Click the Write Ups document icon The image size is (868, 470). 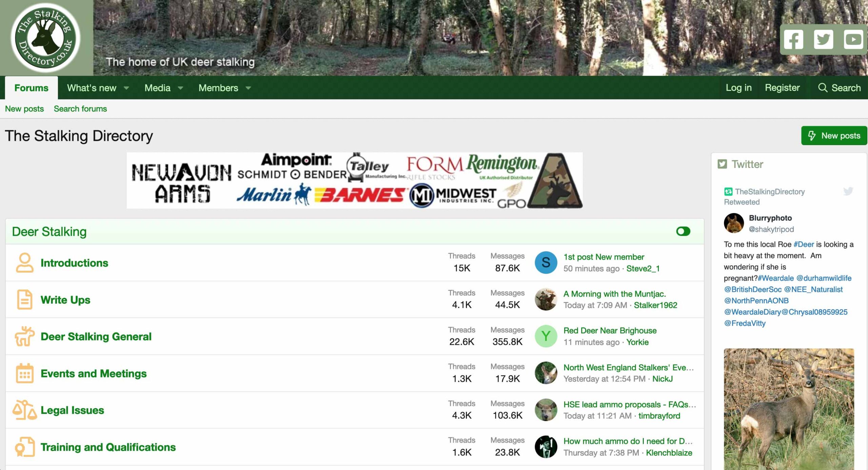[x=25, y=300]
